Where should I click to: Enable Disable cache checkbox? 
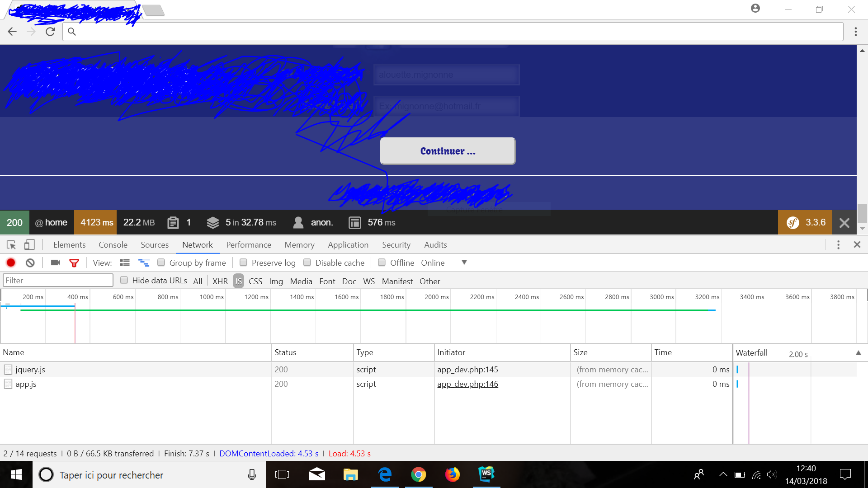[307, 263]
